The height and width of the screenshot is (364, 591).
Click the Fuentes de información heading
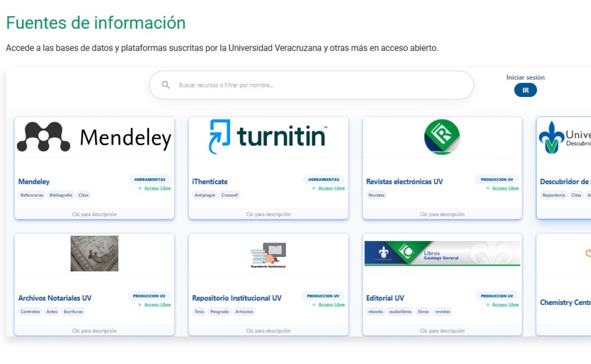coord(96,23)
